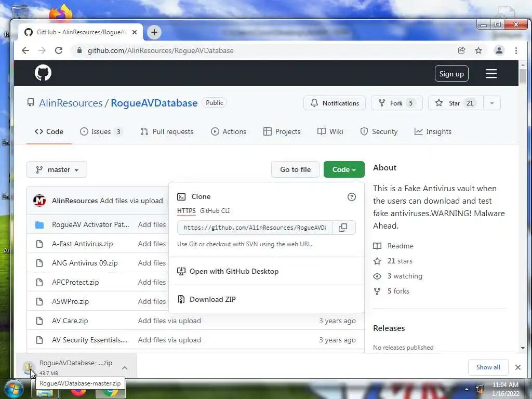Screen dimensions: 532x399
Task: Click the forward navigation arrow
Action: pyautogui.click(x=42, y=50)
